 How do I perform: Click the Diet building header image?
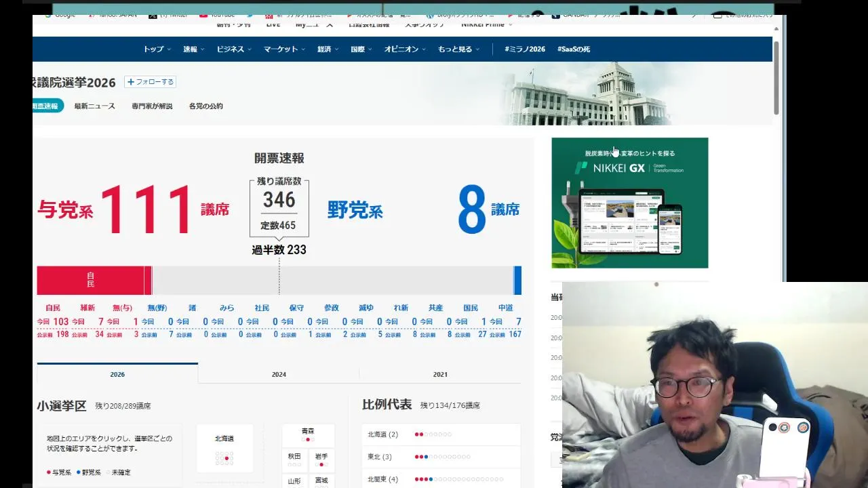(585, 94)
